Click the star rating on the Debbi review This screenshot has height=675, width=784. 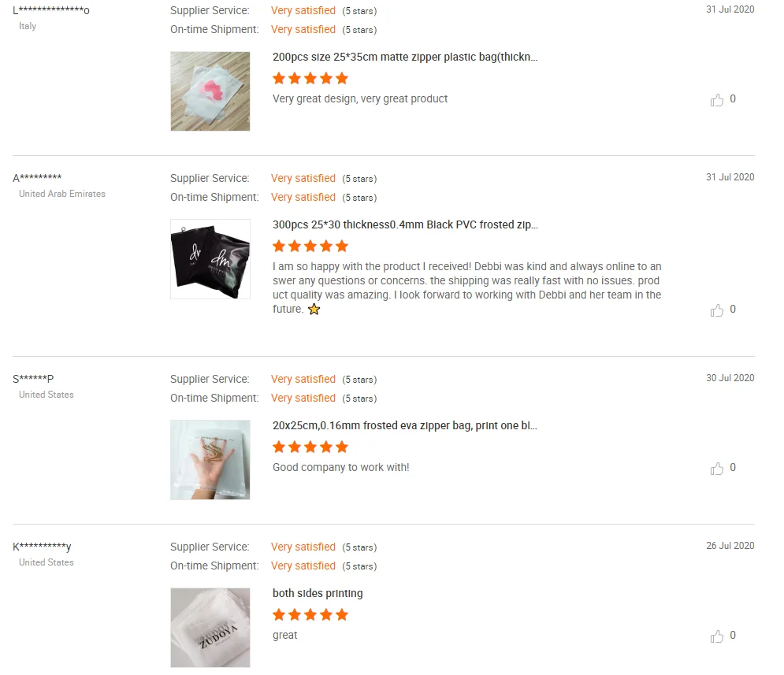(310, 247)
